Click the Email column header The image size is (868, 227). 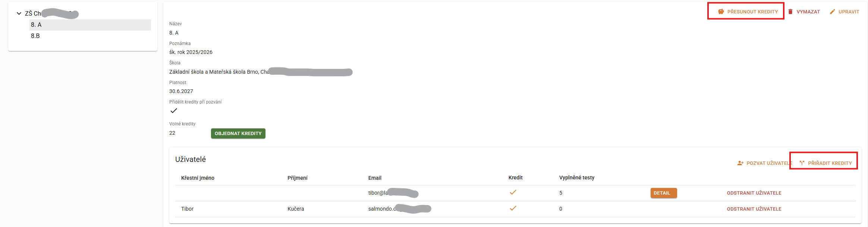coord(375,178)
